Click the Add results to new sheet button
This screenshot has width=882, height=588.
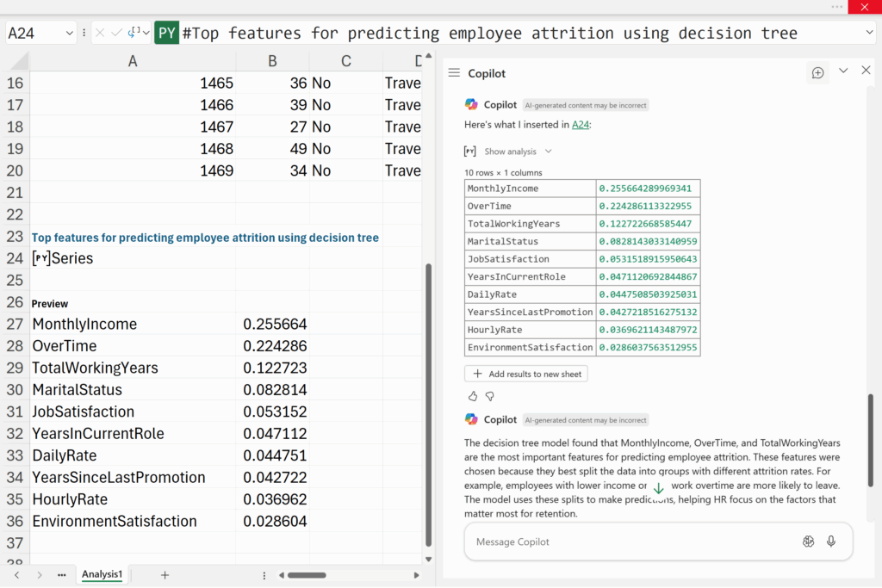pos(526,374)
